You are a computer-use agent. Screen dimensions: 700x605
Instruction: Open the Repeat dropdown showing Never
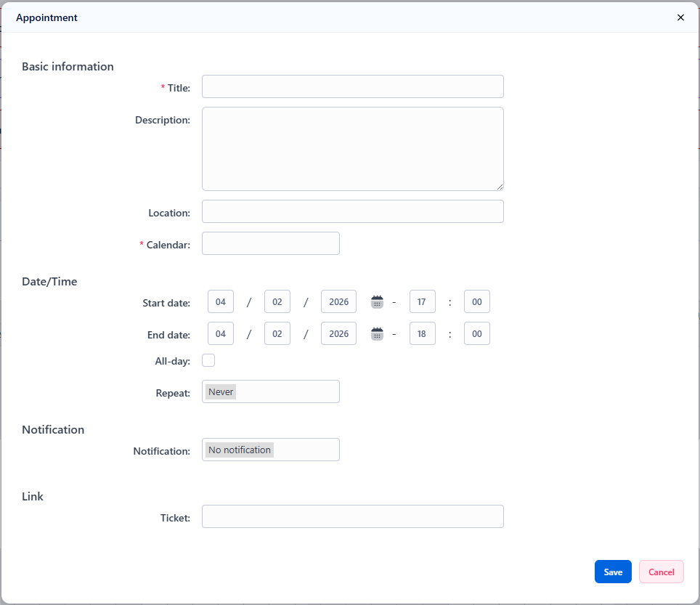(x=271, y=391)
